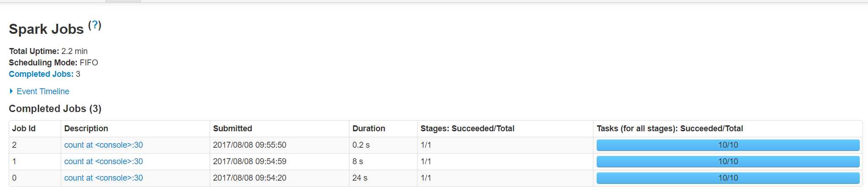Open job 1 count at console link
The image size is (868, 193).
[x=103, y=161]
